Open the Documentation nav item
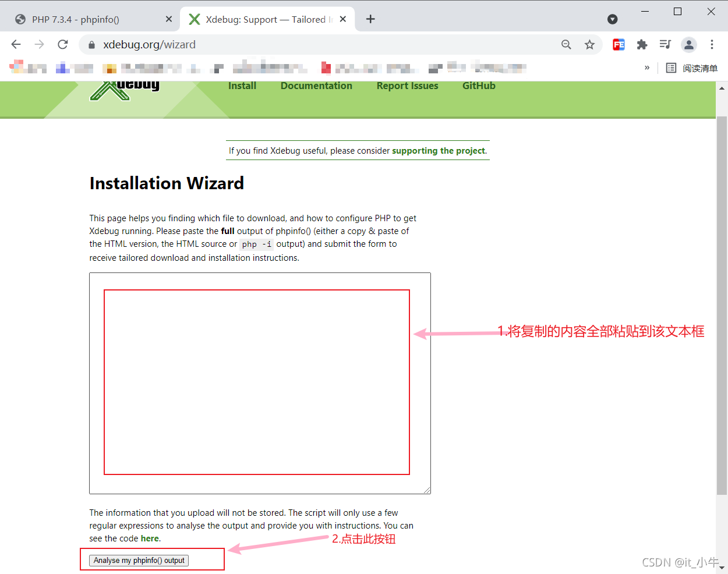Viewport: 728px width, 574px height. pyautogui.click(x=316, y=86)
